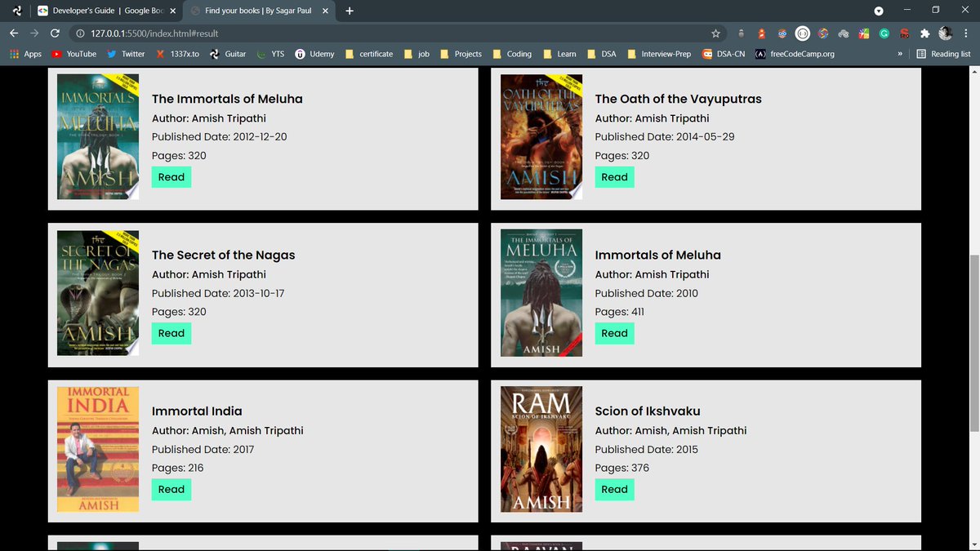Click the nerd-face glasses extension icon
Screen dimensions: 980x551
(782, 33)
